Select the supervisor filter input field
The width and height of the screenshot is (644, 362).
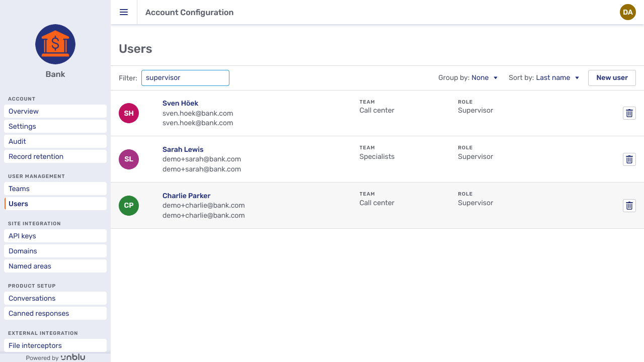click(x=185, y=78)
